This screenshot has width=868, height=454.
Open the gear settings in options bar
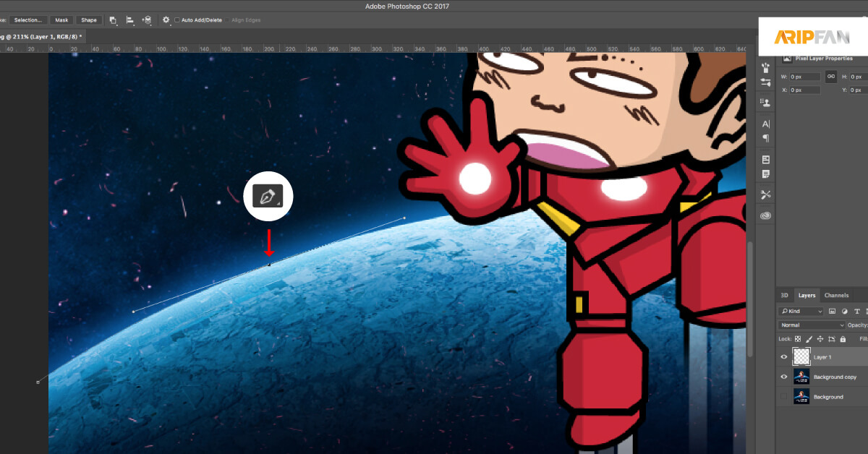pos(166,20)
